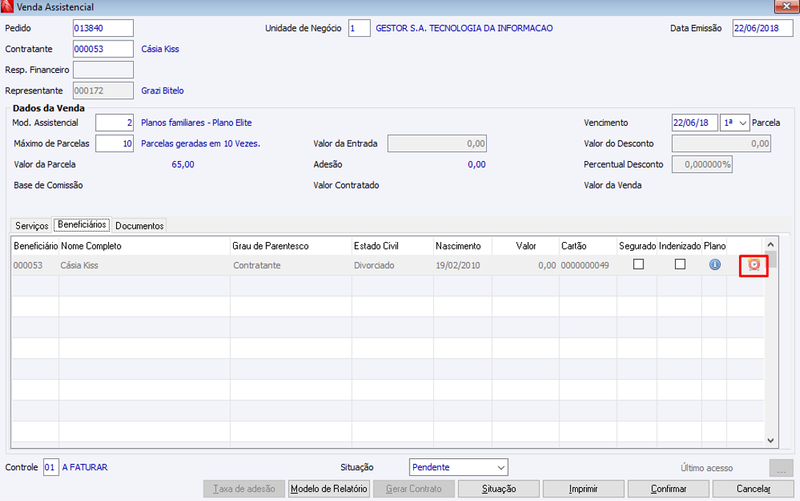This screenshot has width=800, height=501.
Task: Click the Máximo de Parcelas field
Action: coord(114,144)
